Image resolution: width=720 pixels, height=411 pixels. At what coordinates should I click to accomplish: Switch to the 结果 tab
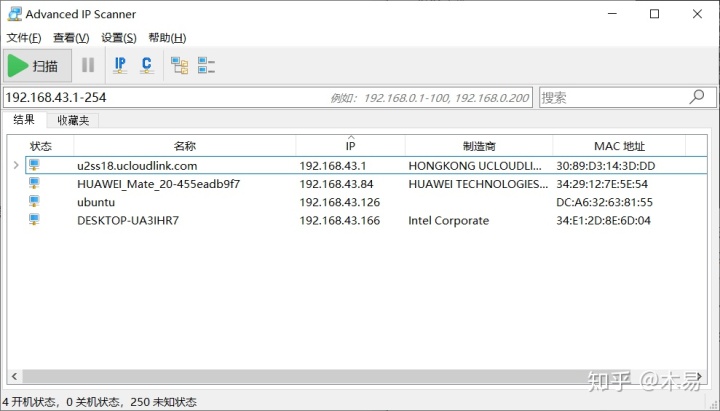click(24, 120)
